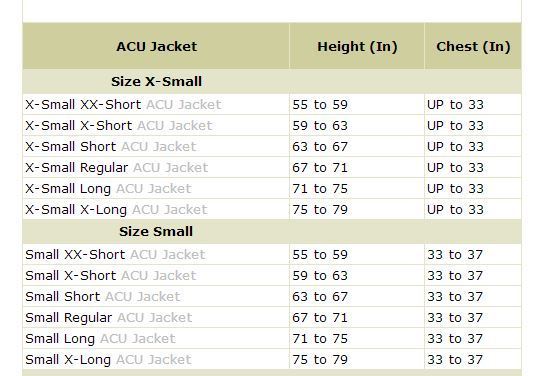This screenshot has width=550, height=376.
Task: Select the Small Short ACU Jacket link
Action: tap(102, 297)
